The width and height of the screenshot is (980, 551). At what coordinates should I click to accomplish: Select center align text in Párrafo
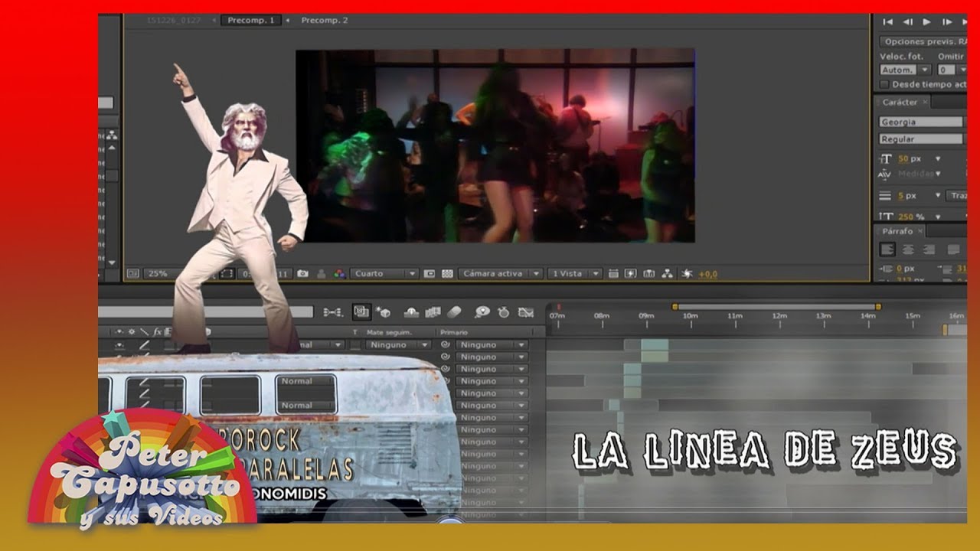coord(908,249)
